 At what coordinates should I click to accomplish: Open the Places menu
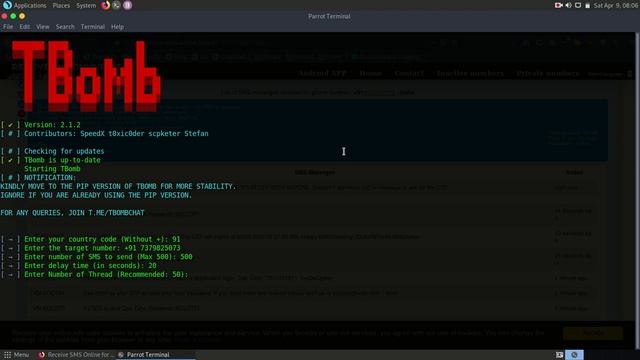click(61, 6)
